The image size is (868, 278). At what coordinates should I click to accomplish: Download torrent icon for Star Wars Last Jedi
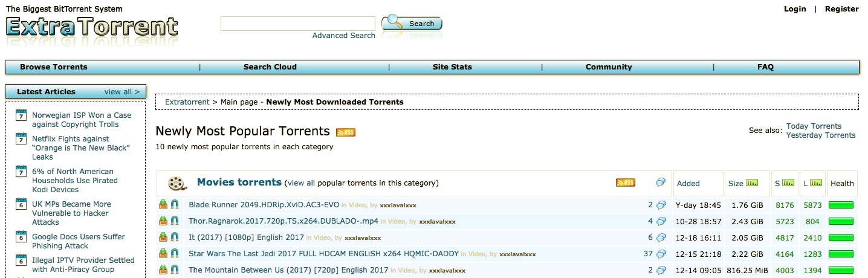pos(163,254)
